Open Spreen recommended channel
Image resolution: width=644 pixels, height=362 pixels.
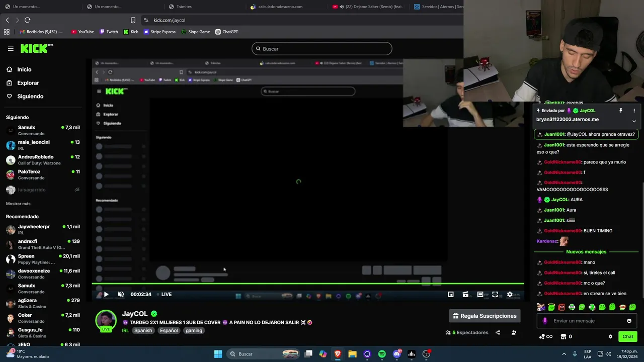[43, 259]
